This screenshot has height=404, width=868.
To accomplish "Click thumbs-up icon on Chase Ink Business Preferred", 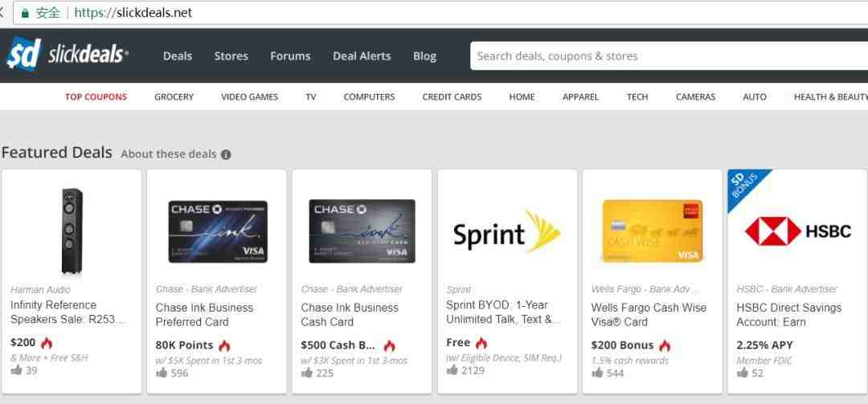I will pyautogui.click(x=162, y=373).
